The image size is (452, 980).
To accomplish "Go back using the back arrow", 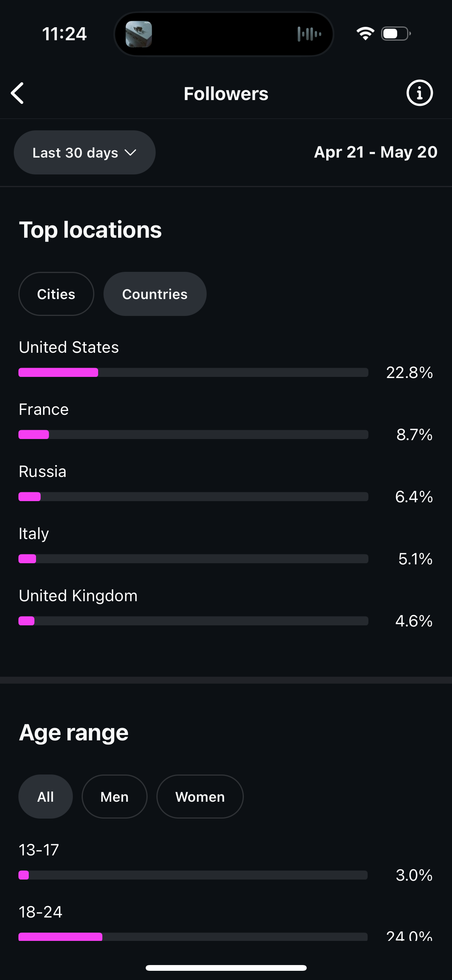I will pos(18,93).
